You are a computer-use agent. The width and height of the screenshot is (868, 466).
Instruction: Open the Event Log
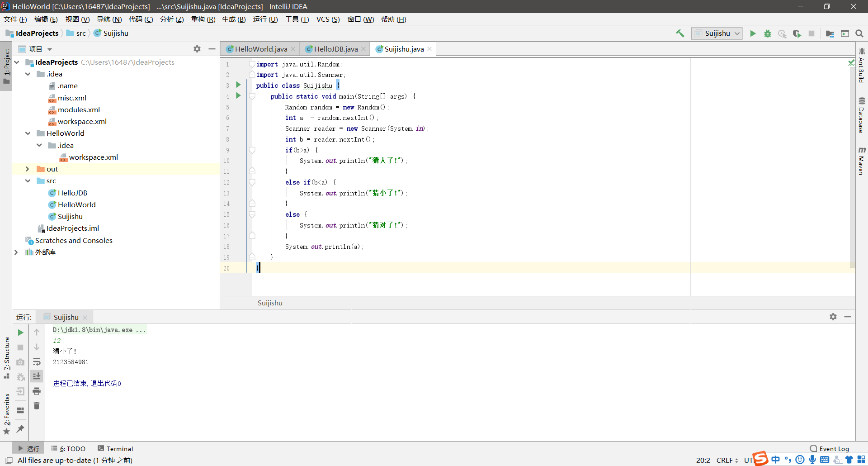tap(830, 448)
